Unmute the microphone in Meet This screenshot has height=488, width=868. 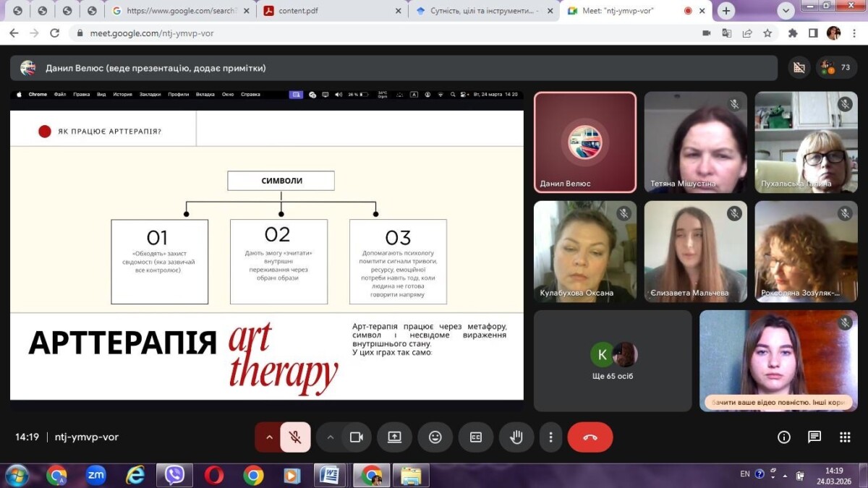click(x=295, y=437)
